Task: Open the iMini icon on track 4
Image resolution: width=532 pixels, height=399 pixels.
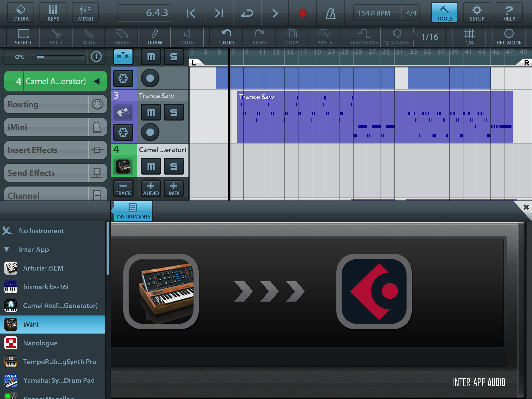Action: (x=123, y=166)
